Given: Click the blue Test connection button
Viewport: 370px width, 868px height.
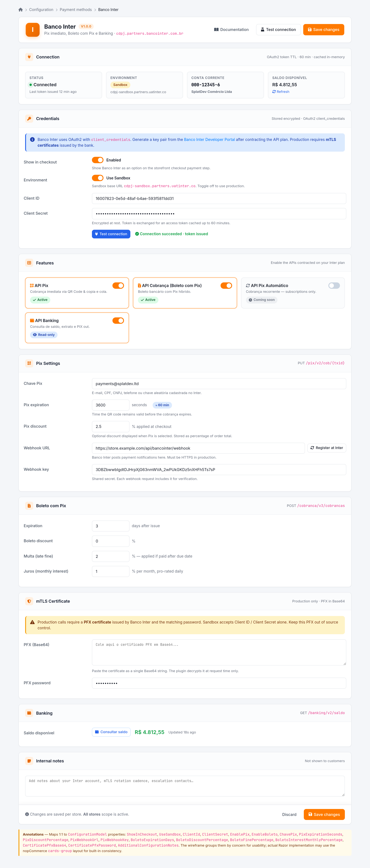Looking at the screenshot, I should (111, 234).
